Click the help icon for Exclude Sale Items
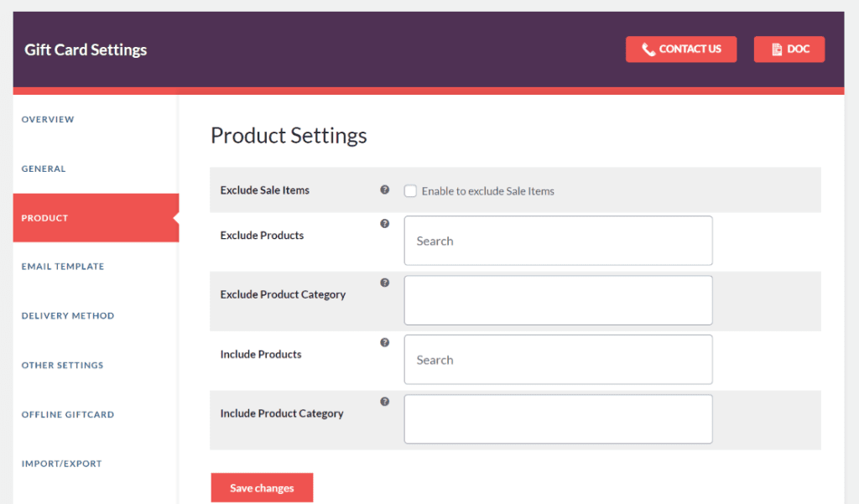This screenshot has width=859, height=504. 384,190
